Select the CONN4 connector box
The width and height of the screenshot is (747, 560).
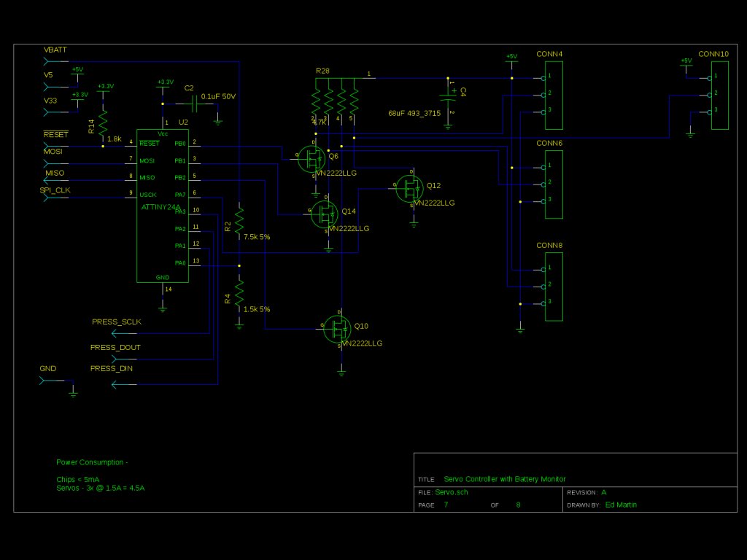pyautogui.click(x=554, y=95)
